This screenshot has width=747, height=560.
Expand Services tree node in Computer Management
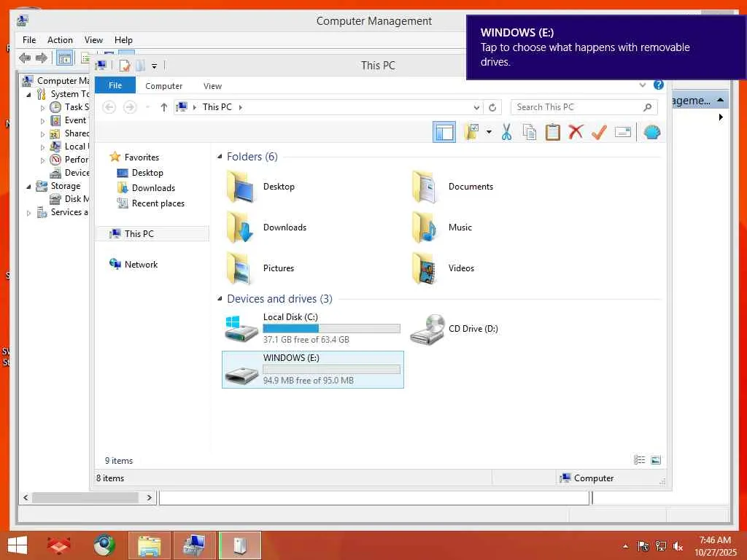(x=29, y=213)
